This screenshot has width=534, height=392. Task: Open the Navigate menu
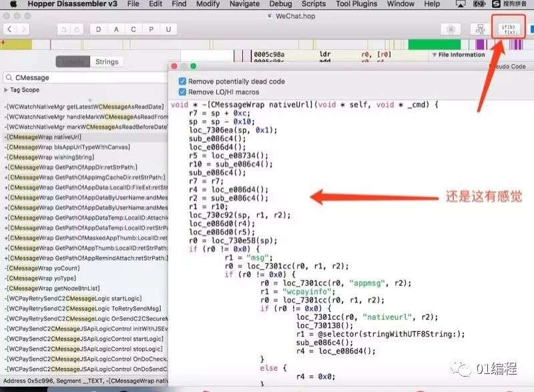coord(244,4)
